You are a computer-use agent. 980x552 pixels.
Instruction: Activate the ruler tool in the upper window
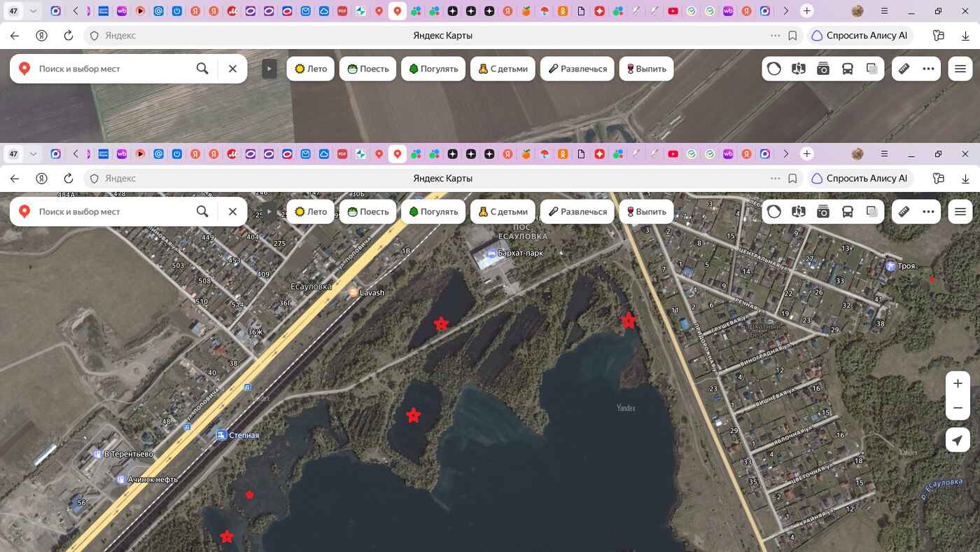point(904,69)
